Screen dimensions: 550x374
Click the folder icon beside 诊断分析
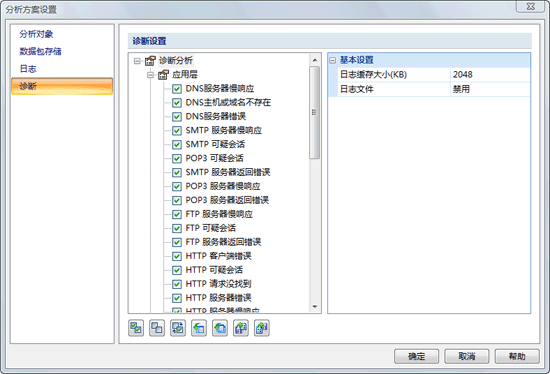150,61
